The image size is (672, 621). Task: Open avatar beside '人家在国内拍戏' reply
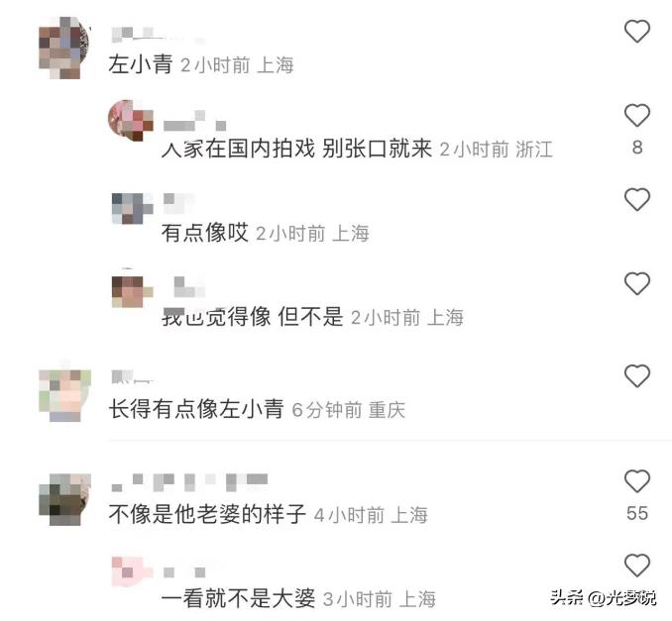click(131, 121)
